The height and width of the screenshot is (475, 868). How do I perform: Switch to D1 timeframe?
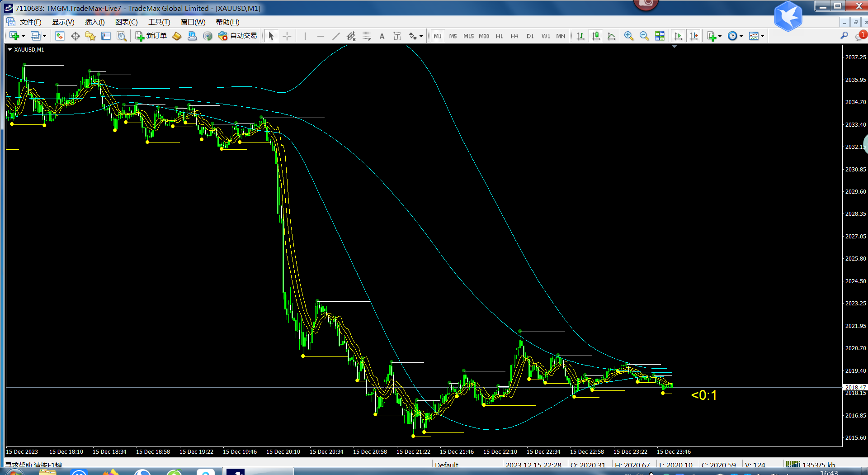click(x=530, y=36)
